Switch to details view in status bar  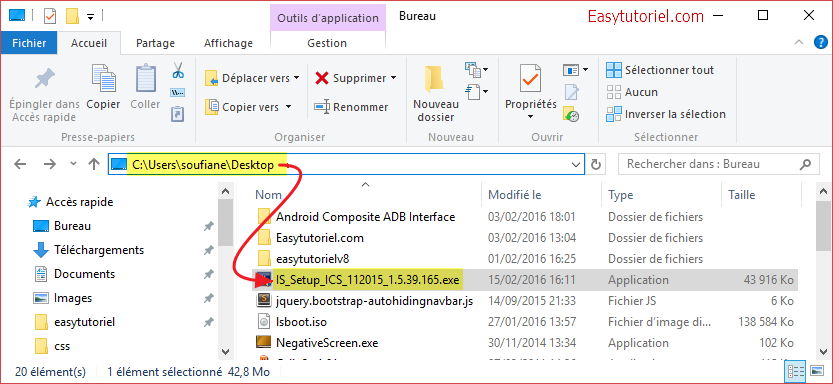(795, 371)
